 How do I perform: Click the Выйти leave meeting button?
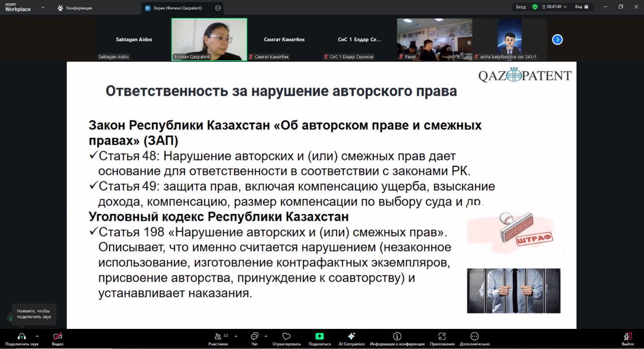click(x=627, y=336)
